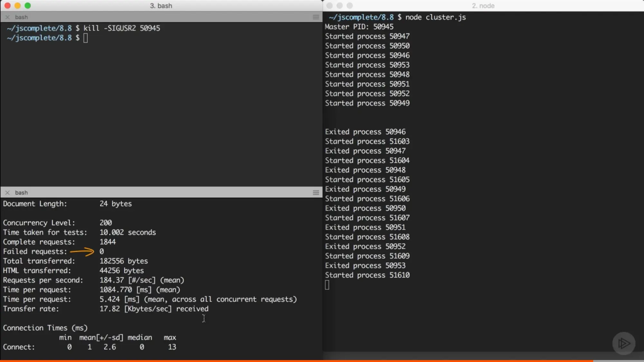Close the top bash pane with its X icon
Image resolution: width=644 pixels, height=362 pixels.
7,17
